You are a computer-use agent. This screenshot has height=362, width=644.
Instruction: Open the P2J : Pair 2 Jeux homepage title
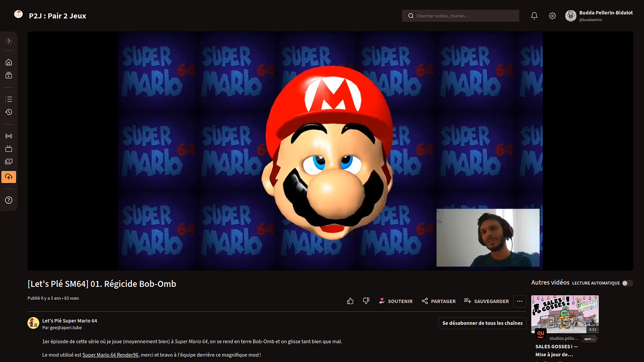pos(57,16)
